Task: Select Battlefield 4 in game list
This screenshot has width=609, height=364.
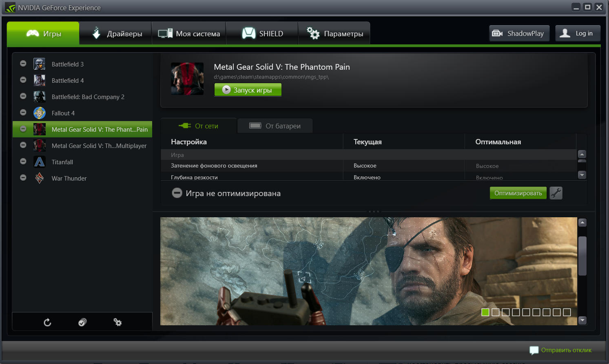Action: (x=82, y=80)
